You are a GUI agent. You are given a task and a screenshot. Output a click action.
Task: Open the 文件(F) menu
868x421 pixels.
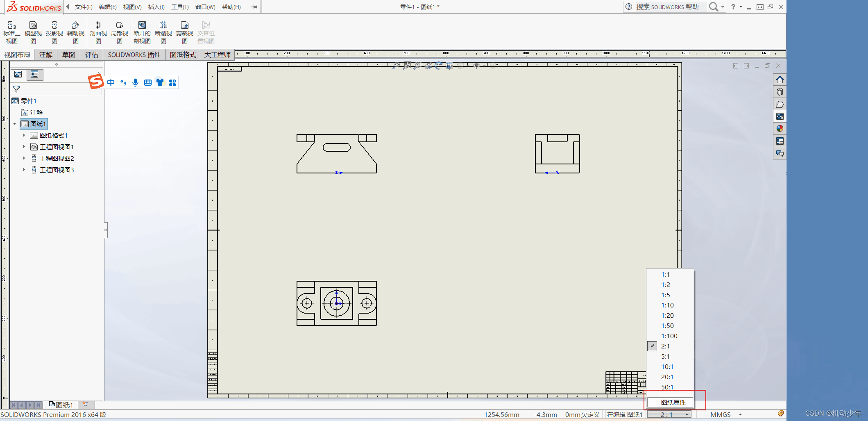(84, 7)
